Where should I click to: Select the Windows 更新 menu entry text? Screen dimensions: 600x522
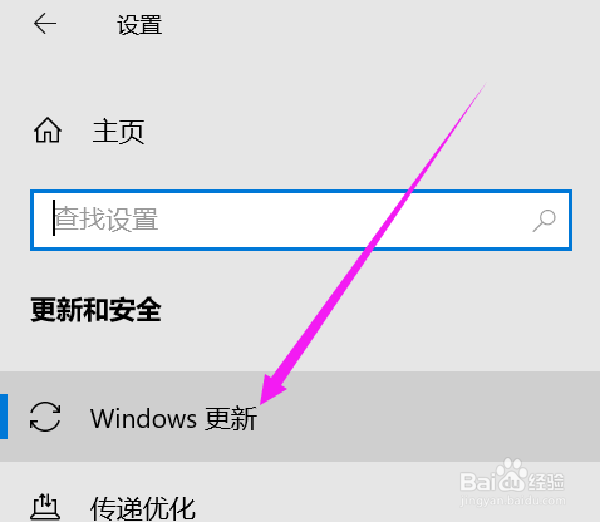173,418
